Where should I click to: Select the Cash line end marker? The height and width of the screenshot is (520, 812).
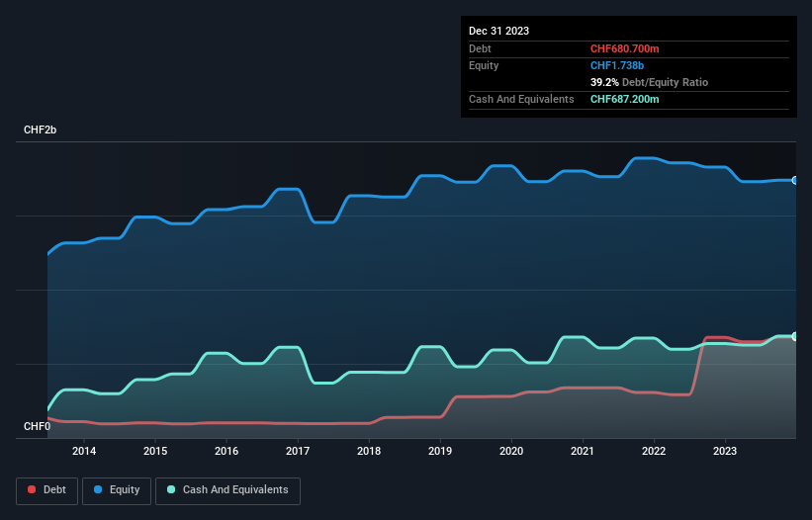[795, 336]
